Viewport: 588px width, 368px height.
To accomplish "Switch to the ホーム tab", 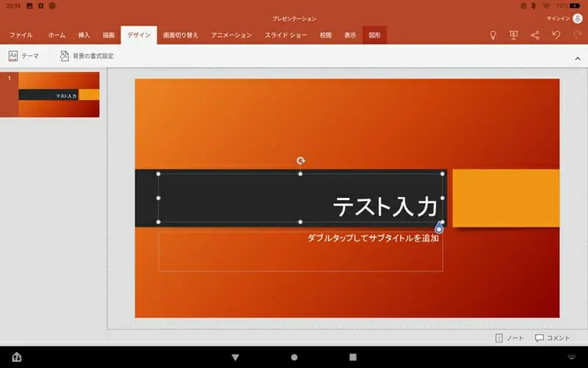I will (x=57, y=35).
